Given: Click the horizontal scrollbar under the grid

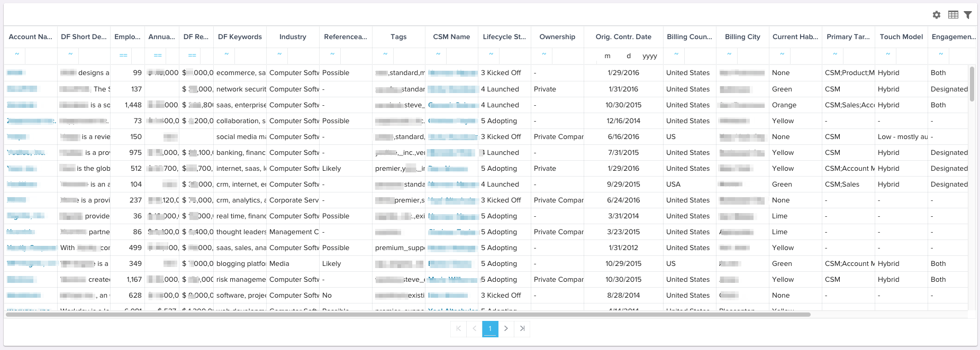Looking at the screenshot, I should pyautogui.click(x=407, y=315).
